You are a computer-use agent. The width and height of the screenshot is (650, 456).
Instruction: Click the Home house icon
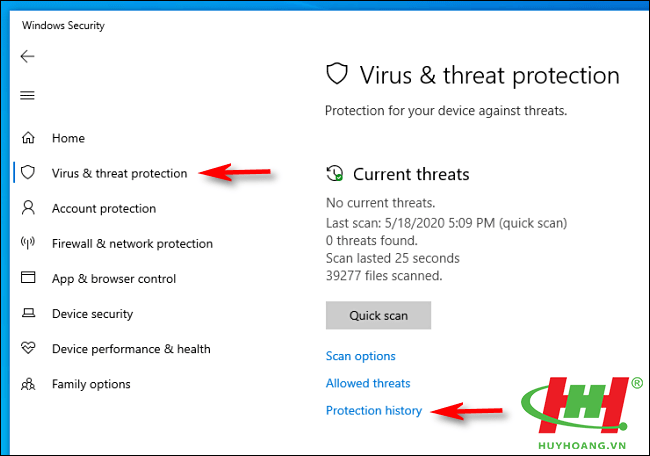28,138
